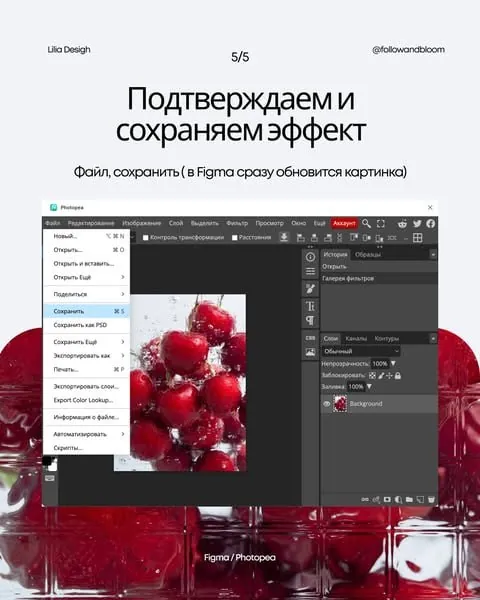Toggle the Расстояния checkbox
Image resolution: width=480 pixels, height=600 pixels.
(235, 238)
